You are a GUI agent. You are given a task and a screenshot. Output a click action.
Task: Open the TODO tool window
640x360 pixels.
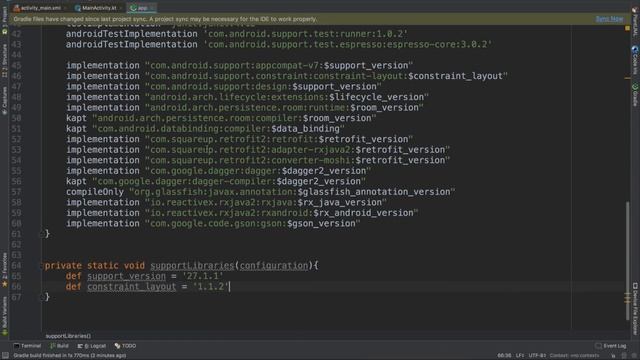pos(125,346)
